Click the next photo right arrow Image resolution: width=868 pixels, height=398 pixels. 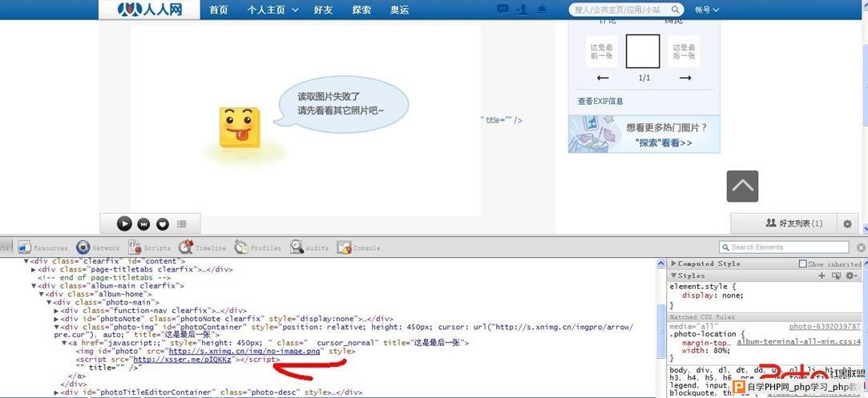pyautogui.click(x=685, y=78)
